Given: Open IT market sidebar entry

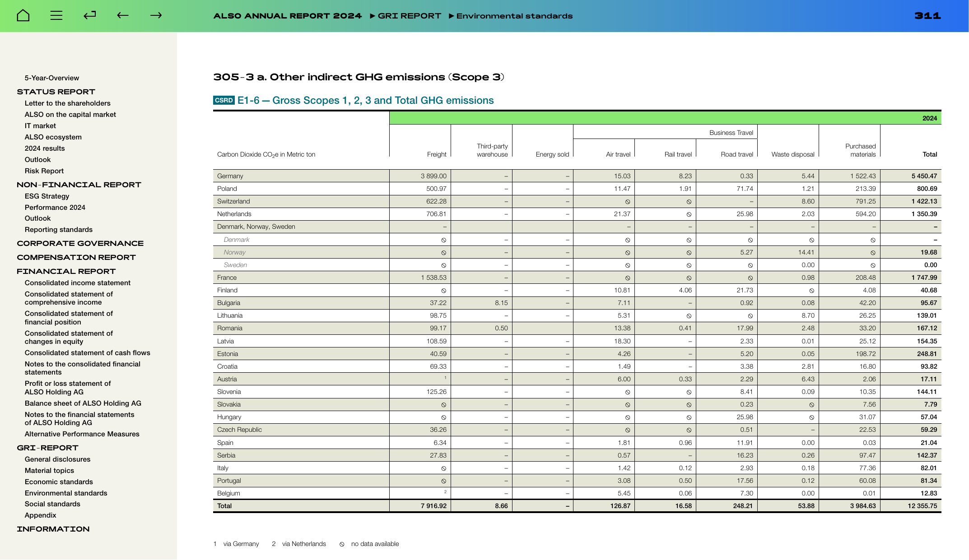Looking at the screenshot, I should click(40, 126).
